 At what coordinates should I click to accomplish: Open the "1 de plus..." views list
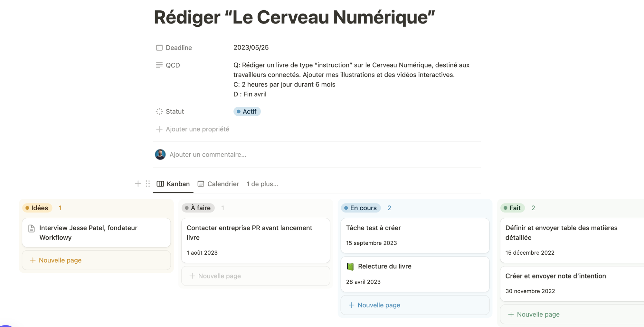(262, 184)
